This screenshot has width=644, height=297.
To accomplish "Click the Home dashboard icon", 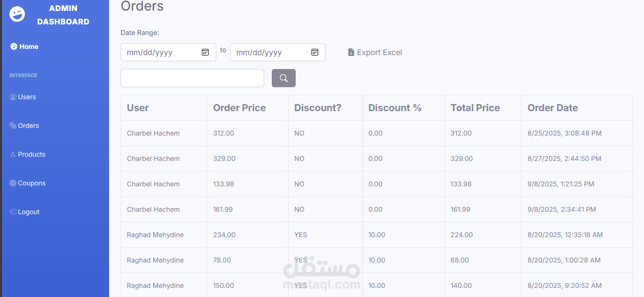I will (x=13, y=46).
